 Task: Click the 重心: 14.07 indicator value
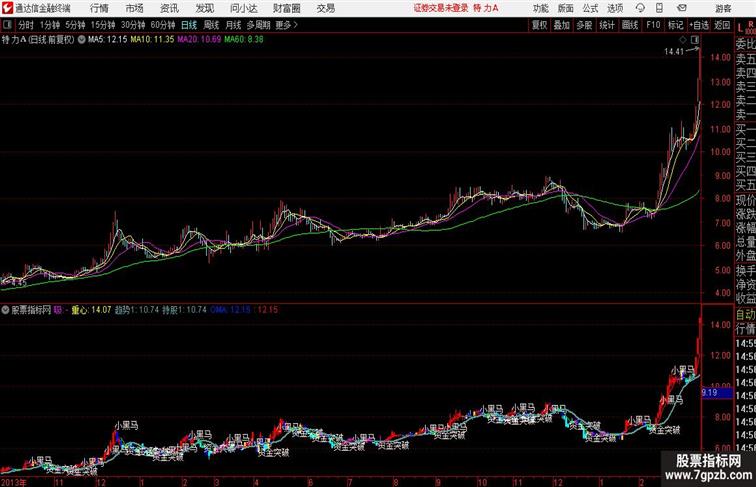coord(92,310)
